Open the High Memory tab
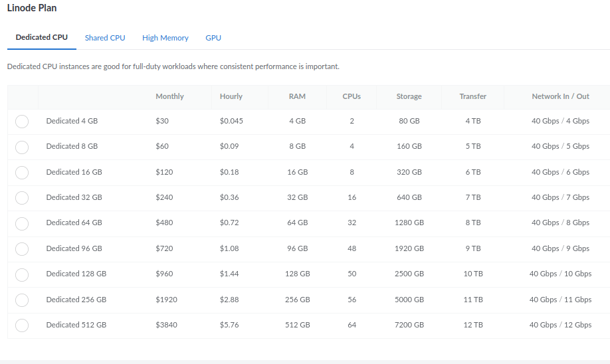 (x=165, y=38)
